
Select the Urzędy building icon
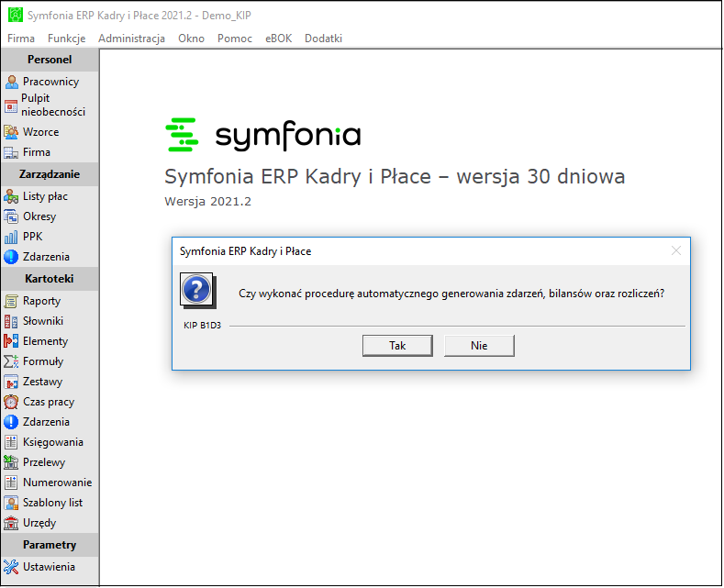pyautogui.click(x=11, y=523)
